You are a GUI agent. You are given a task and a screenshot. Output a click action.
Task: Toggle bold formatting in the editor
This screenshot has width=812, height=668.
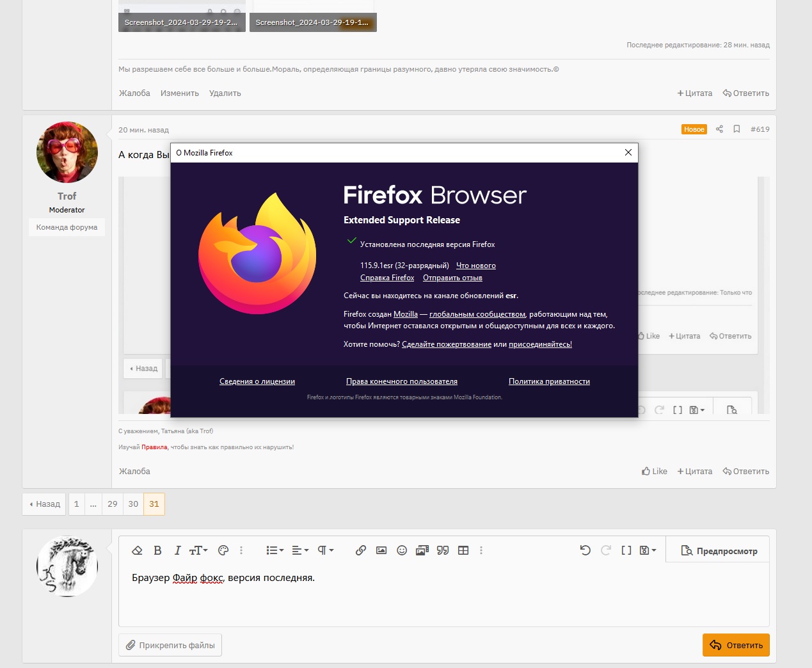[157, 550]
